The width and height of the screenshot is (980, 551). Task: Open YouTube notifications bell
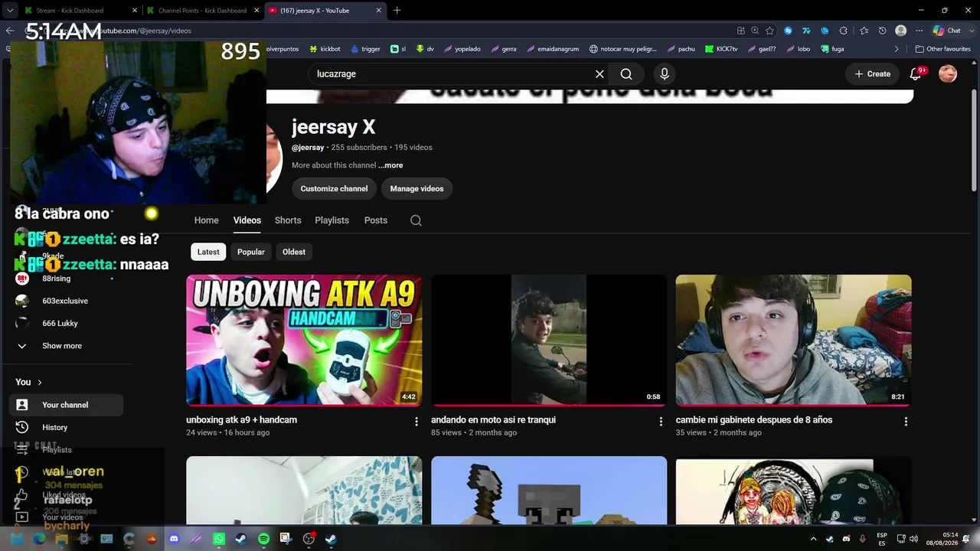click(915, 74)
